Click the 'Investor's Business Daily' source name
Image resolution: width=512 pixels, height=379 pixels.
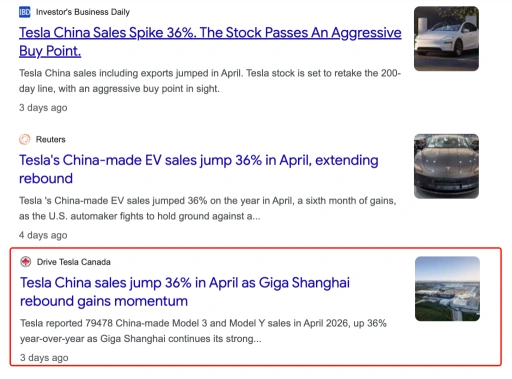point(83,12)
